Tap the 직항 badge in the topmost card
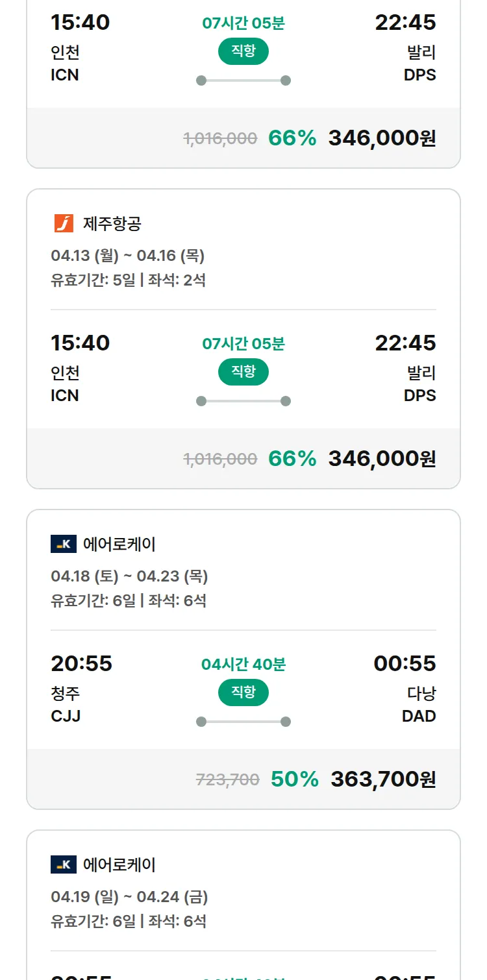 (243, 52)
